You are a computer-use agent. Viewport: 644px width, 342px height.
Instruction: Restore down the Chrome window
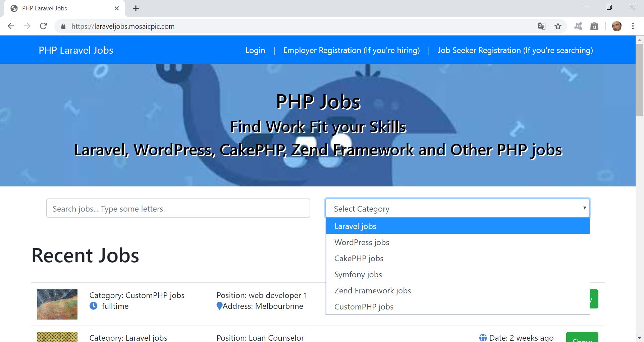coord(609,7)
